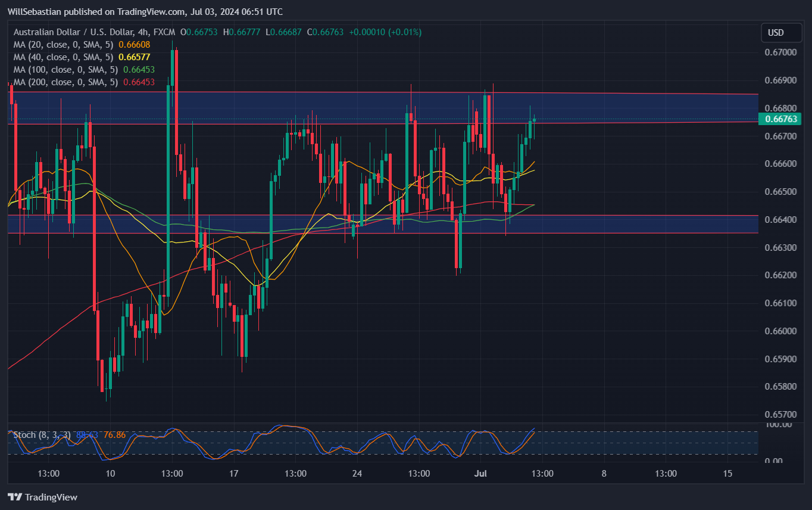This screenshot has height=510, width=812.
Task: Click the date 17 on time axis
Action: (x=233, y=474)
